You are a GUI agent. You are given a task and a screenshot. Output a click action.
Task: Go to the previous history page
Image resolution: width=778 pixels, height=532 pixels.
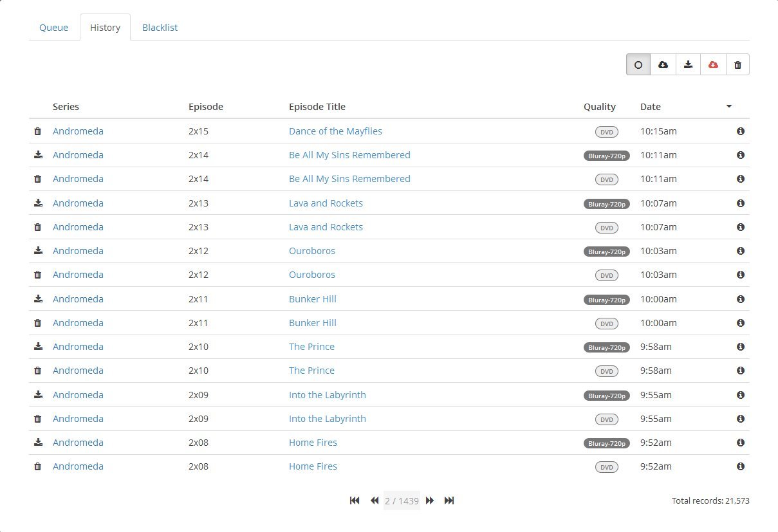click(374, 500)
